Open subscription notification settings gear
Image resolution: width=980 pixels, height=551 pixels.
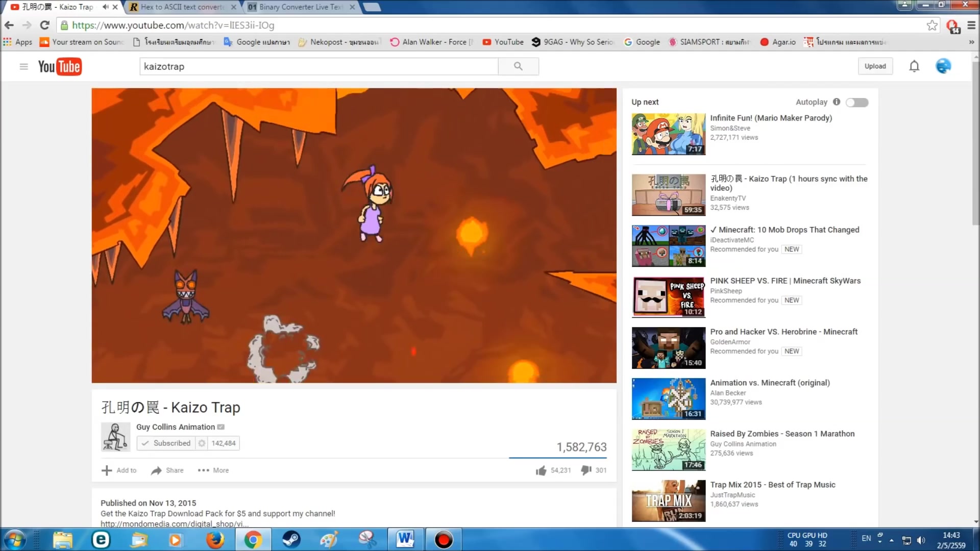pyautogui.click(x=202, y=443)
